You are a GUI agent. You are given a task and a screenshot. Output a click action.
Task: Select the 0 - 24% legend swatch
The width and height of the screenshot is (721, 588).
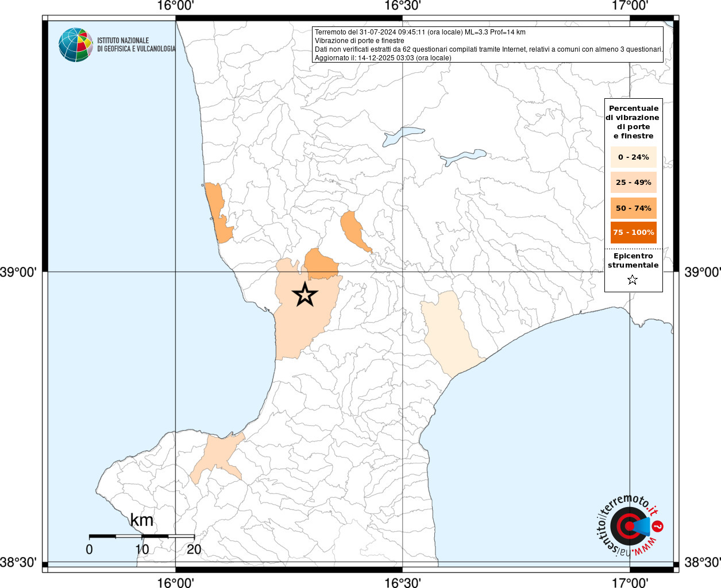(x=633, y=157)
